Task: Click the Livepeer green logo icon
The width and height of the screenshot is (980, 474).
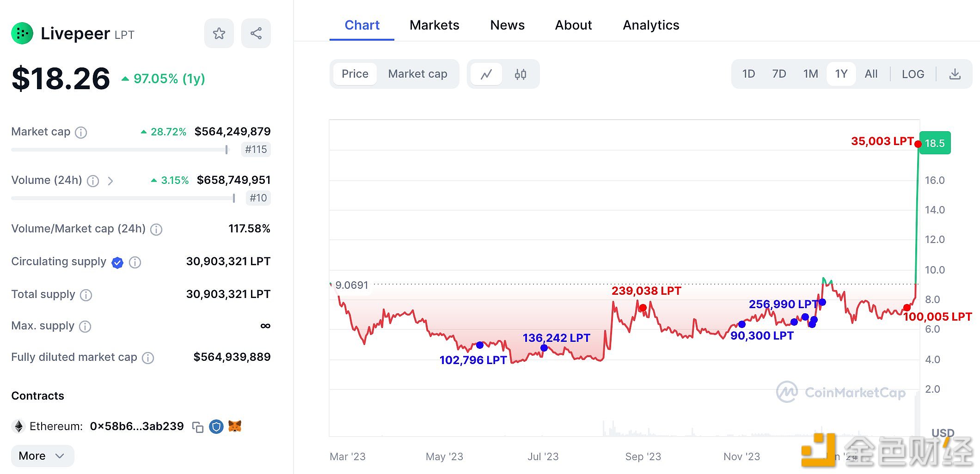Action: tap(22, 33)
